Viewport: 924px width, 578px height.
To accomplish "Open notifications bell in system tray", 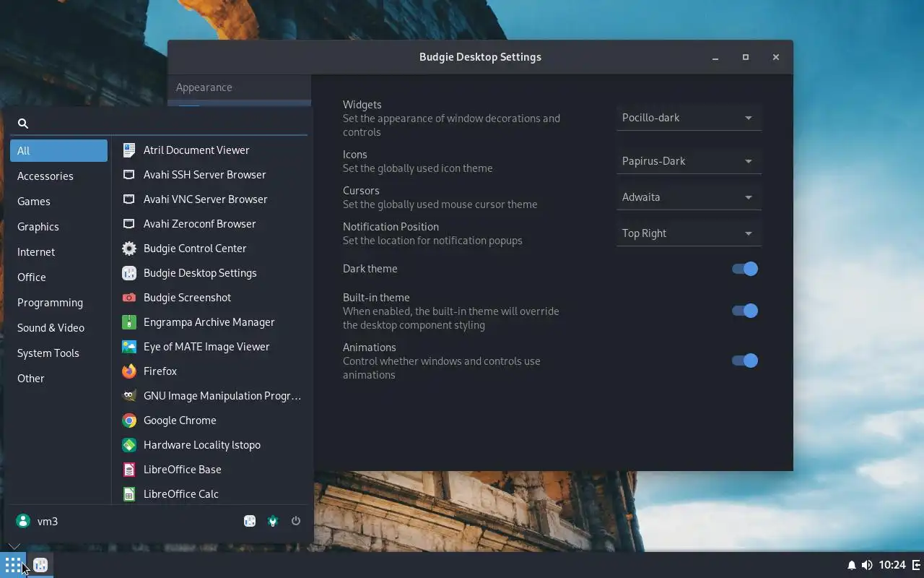I will (851, 565).
